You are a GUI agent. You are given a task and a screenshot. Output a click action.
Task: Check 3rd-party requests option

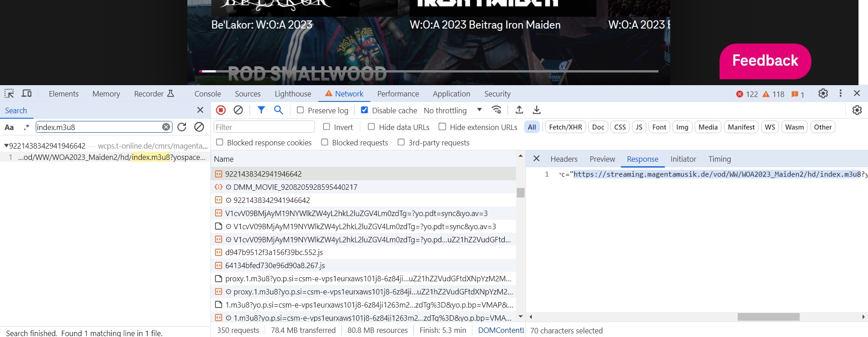click(x=401, y=142)
